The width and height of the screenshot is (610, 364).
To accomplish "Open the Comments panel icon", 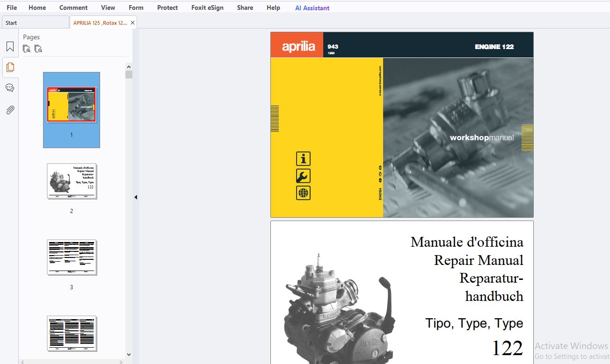I will [10, 88].
